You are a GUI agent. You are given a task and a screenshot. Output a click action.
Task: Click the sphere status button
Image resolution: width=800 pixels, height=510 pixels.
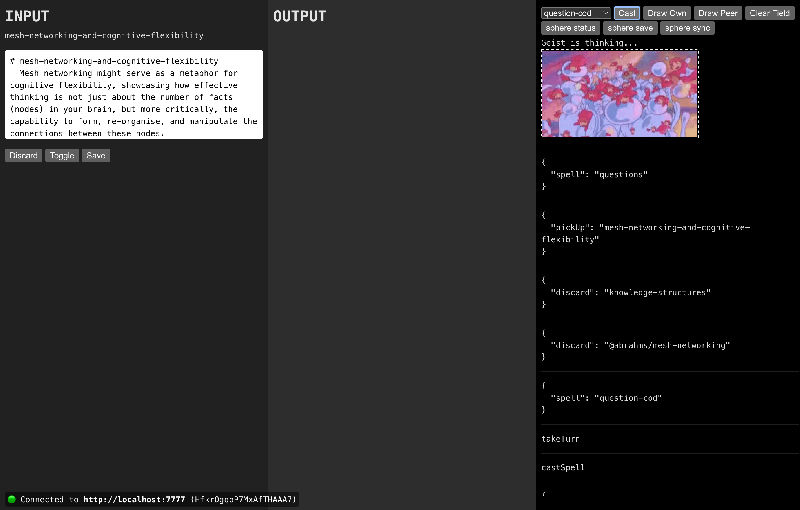pyautogui.click(x=570, y=28)
